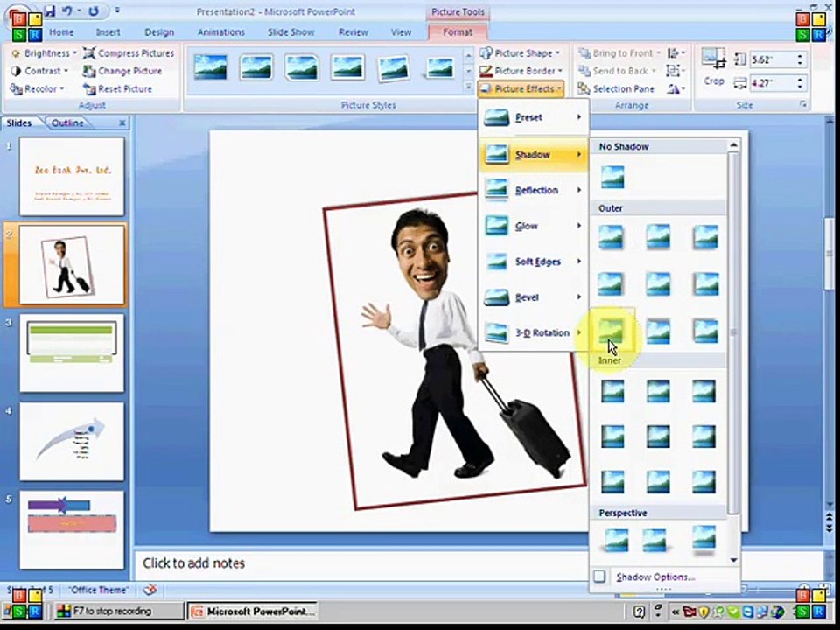Open the Brightness adjustment menu
The image size is (840, 630).
44,53
